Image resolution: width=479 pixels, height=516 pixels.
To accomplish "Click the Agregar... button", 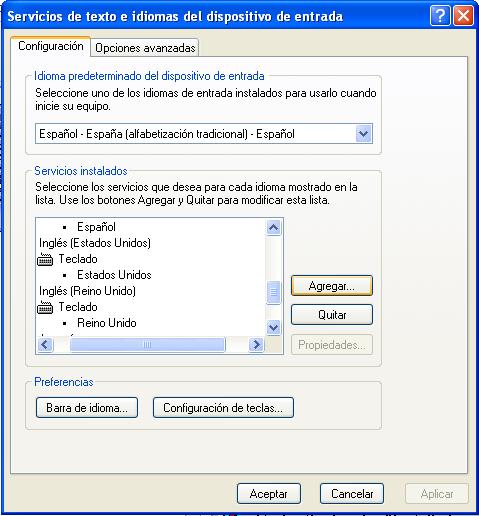I will pyautogui.click(x=332, y=286).
